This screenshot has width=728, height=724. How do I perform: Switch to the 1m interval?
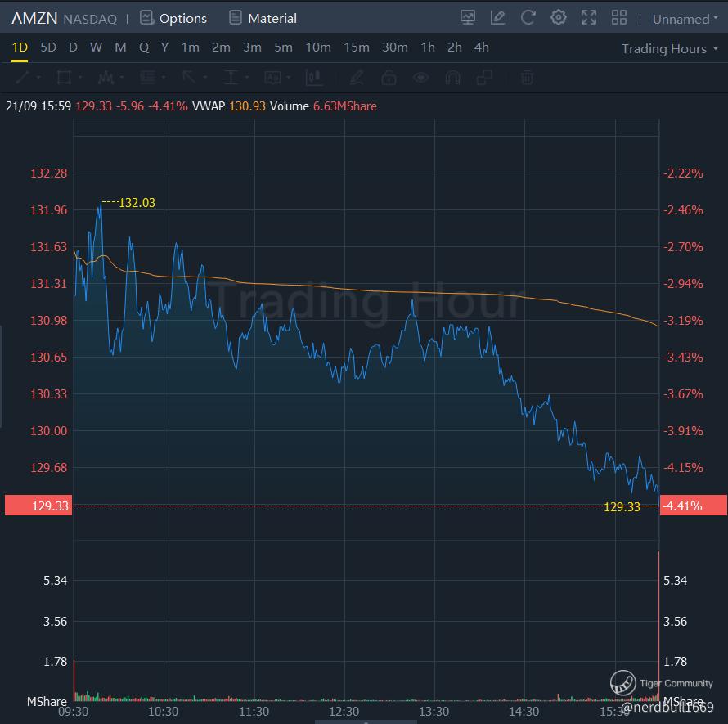190,47
